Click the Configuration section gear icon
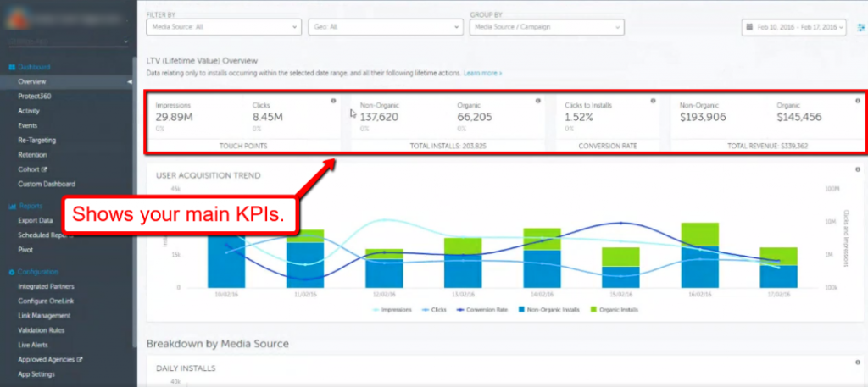868x387 pixels. 12,272
